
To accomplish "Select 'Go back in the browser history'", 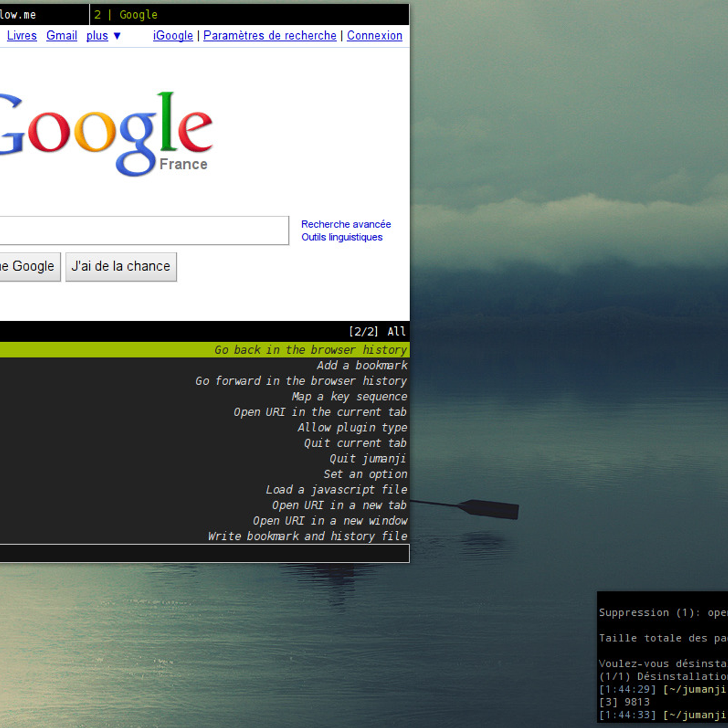I will click(x=310, y=350).
